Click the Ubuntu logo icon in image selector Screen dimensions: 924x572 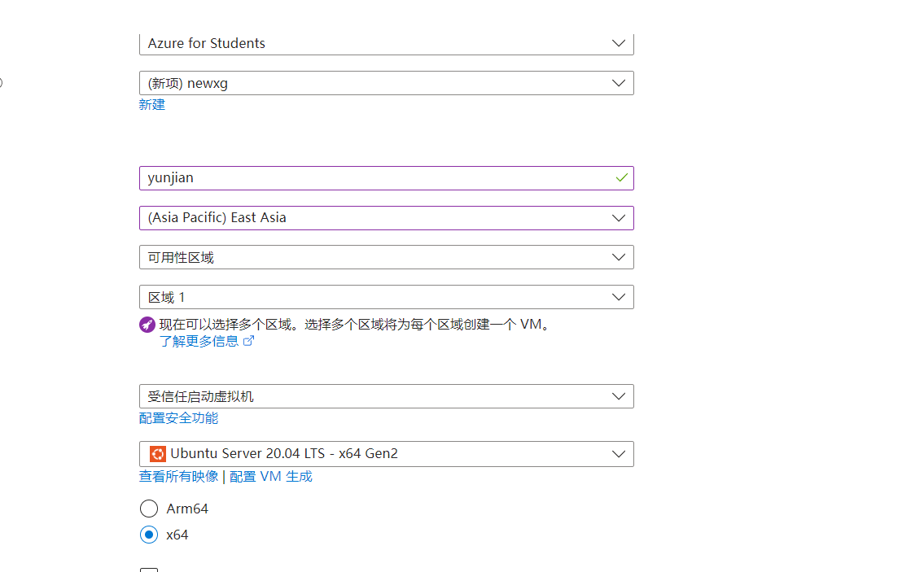click(157, 454)
